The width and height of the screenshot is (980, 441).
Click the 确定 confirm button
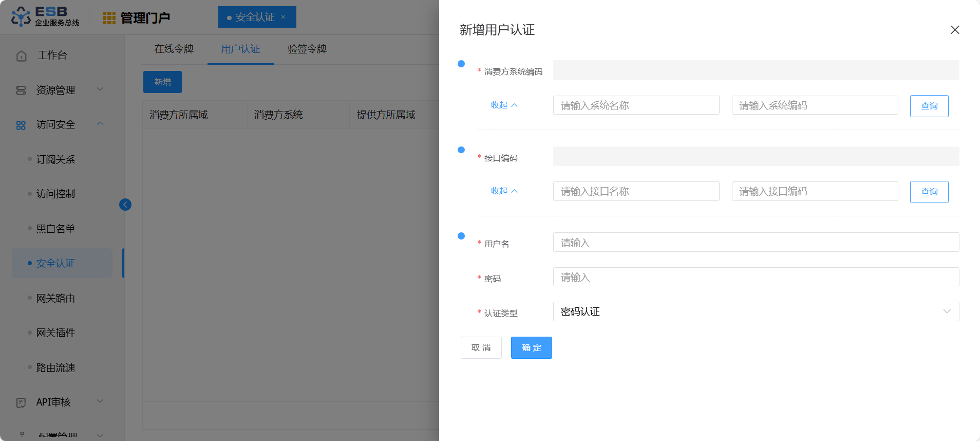click(531, 348)
